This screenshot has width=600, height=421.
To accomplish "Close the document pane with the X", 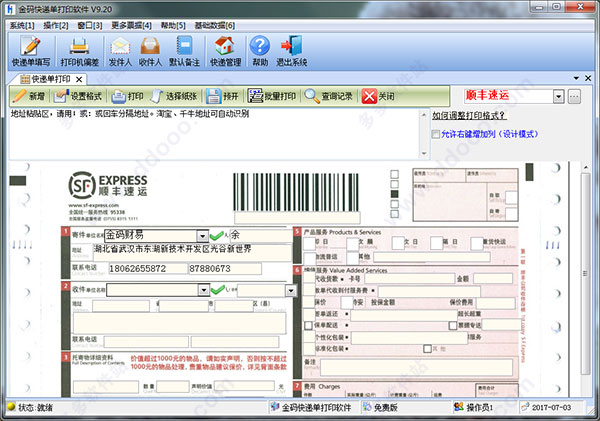I will coord(588,78).
